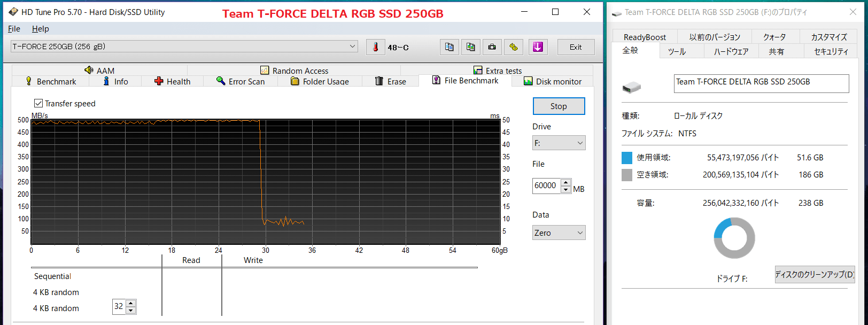Open options via the yellow gears icon
The width and height of the screenshot is (868, 325).
[x=514, y=47]
